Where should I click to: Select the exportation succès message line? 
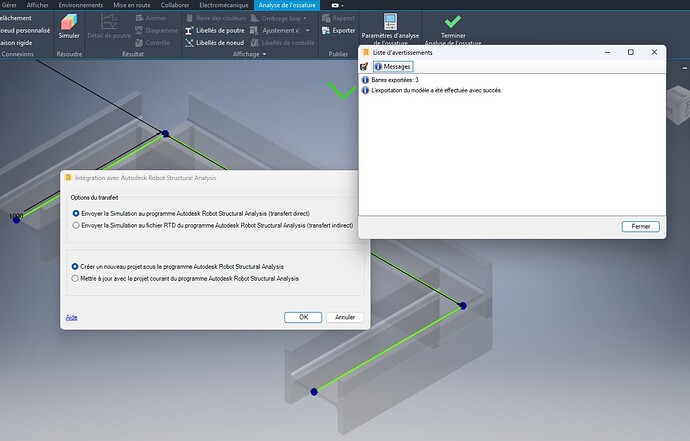pyautogui.click(x=432, y=90)
